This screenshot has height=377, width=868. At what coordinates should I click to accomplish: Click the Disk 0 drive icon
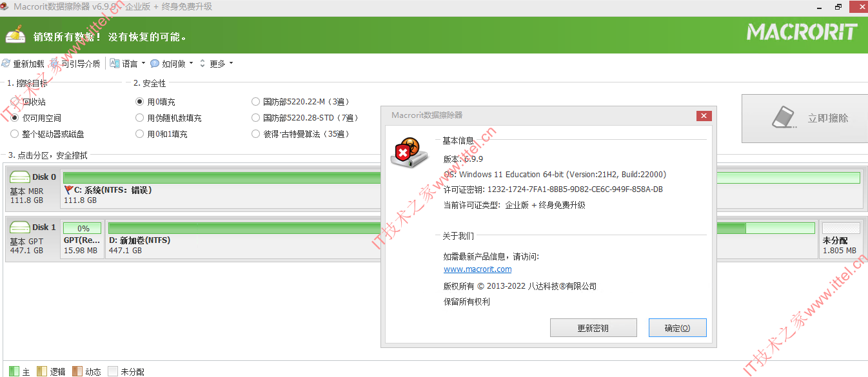20,177
